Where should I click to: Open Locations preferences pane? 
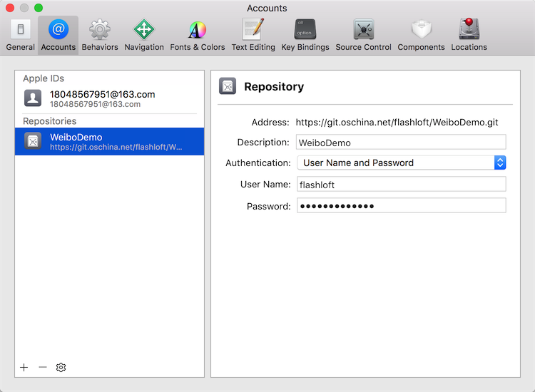[x=469, y=35]
